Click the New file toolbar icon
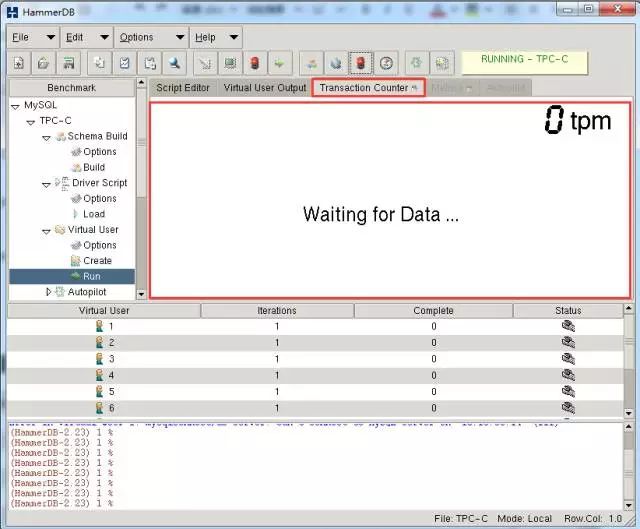The width and height of the screenshot is (640, 529). click(19, 63)
